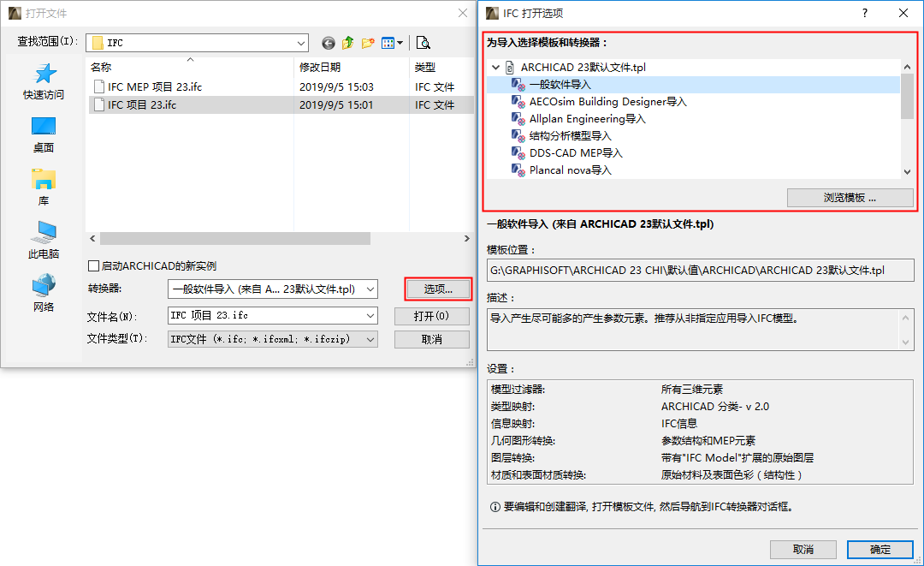Select AECOsim Building Designer导入 translator
Viewport: 924px width, 566px height.
click(x=608, y=102)
